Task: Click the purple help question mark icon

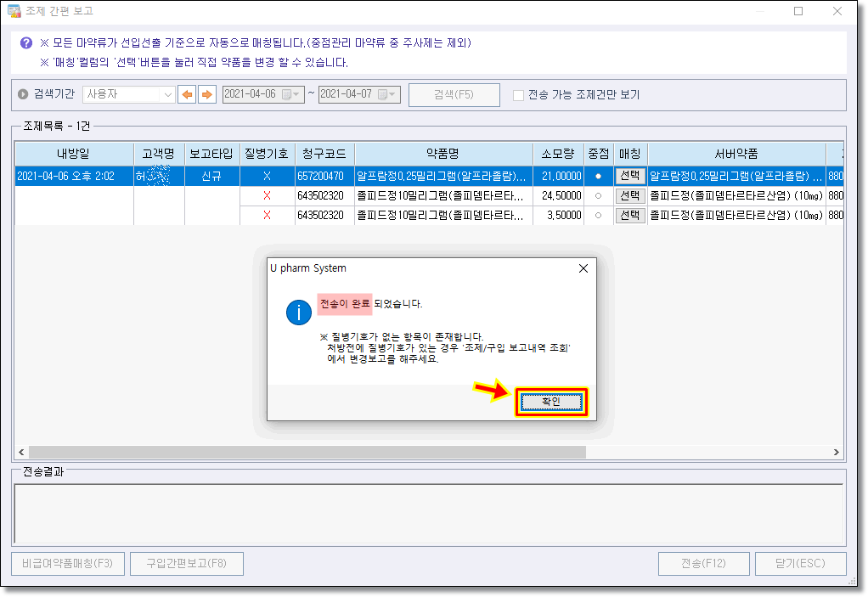Action: pos(26,42)
